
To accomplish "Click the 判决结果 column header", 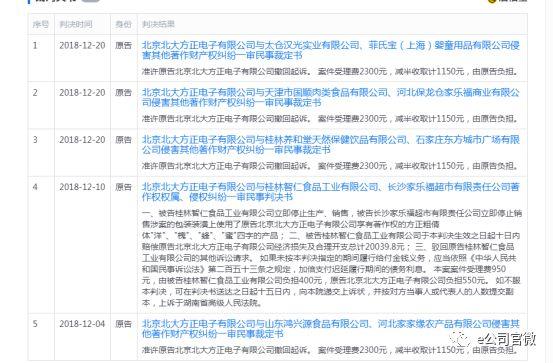I will coord(158,24).
